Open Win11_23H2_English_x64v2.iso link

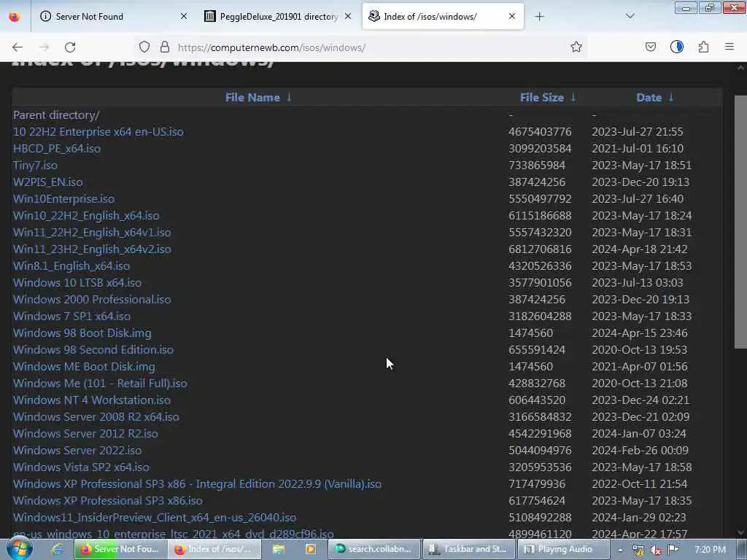click(92, 249)
